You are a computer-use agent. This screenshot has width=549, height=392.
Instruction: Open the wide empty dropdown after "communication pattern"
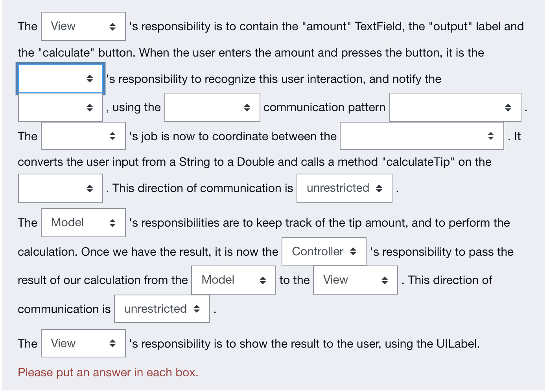[x=455, y=107]
